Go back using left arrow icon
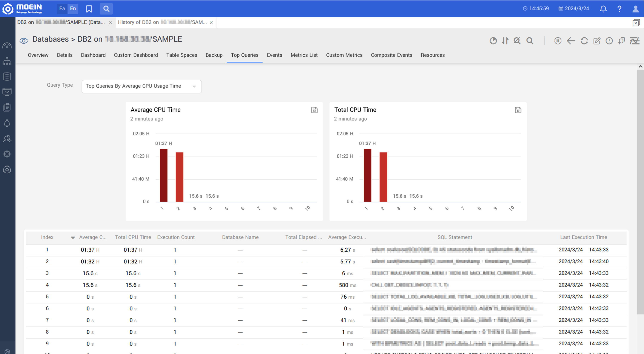 coord(571,41)
